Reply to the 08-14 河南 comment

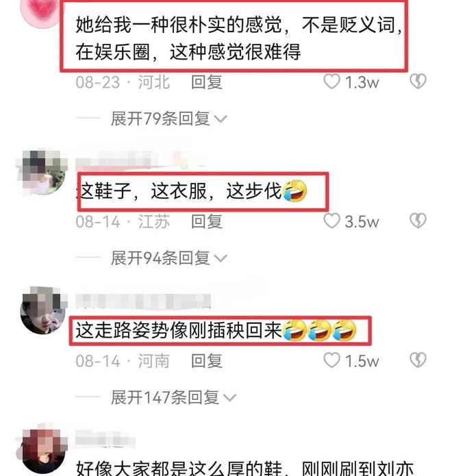click(207, 361)
